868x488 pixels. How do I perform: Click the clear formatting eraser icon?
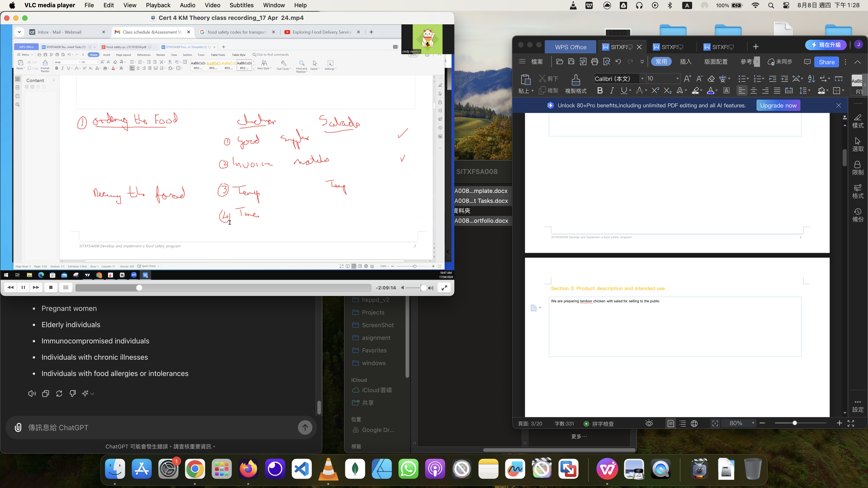711,78
